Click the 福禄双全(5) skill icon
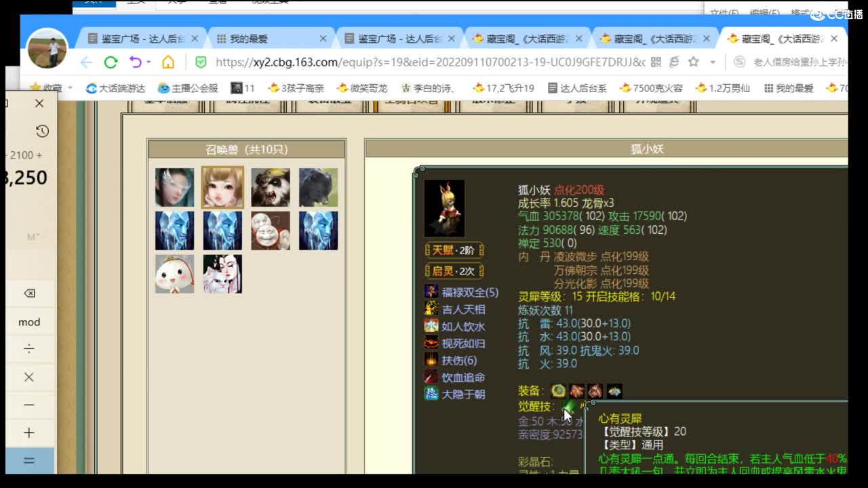 431,292
